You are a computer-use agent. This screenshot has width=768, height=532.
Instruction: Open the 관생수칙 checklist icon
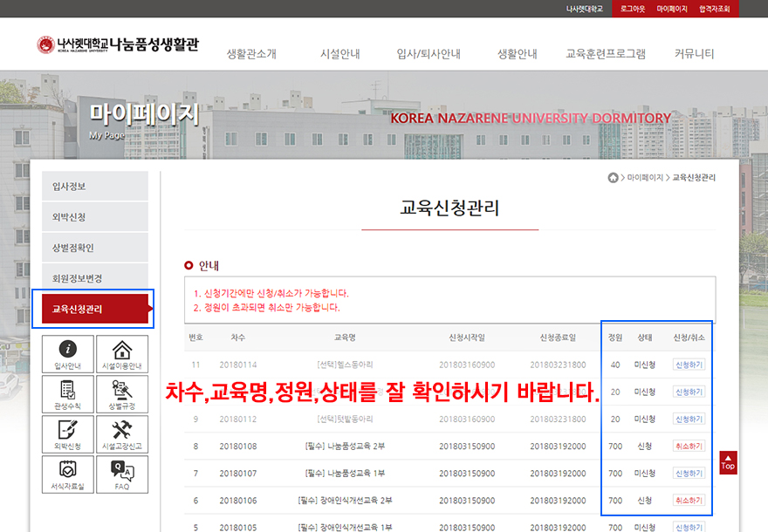pos(67,394)
